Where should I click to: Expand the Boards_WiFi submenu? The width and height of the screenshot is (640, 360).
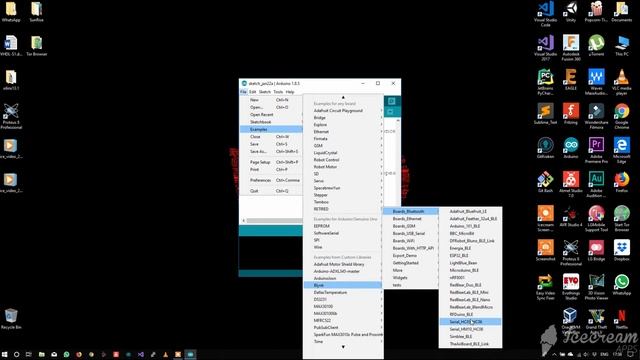(x=410, y=241)
